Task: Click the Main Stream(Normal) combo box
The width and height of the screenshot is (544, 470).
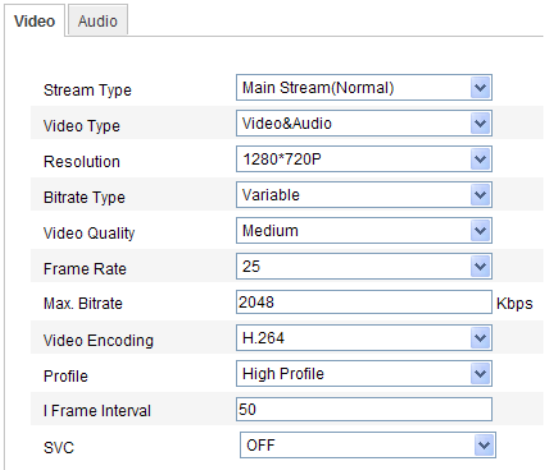Action: click(364, 87)
